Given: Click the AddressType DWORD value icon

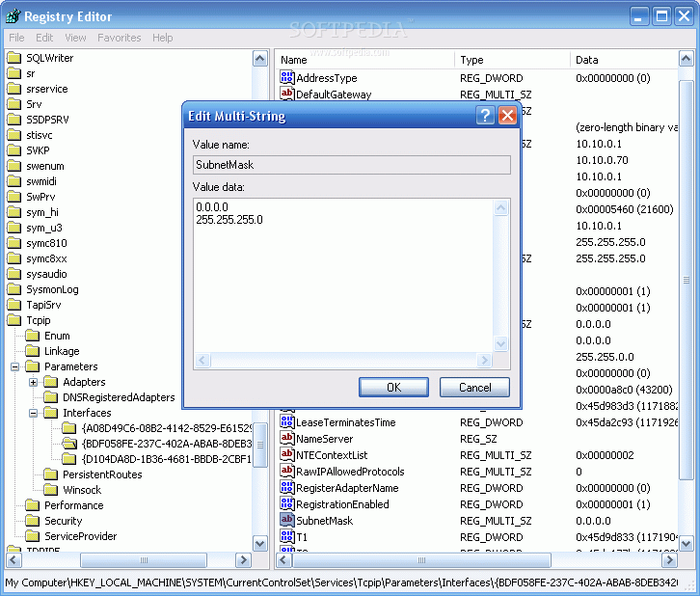Looking at the screenshot, I should pos(286,77).
